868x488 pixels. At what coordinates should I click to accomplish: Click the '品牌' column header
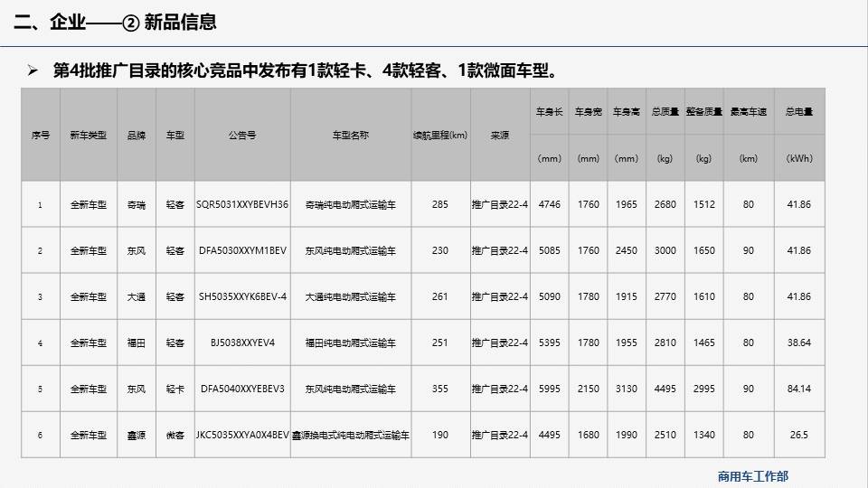[137, 135]
